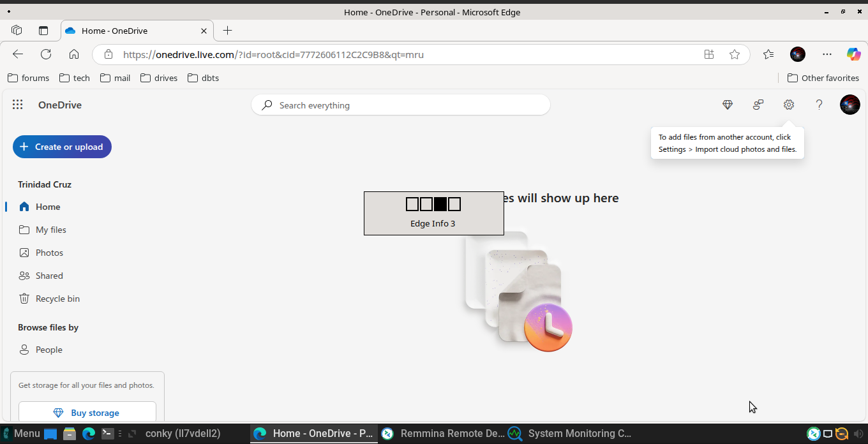This screenshot has height=444, width=868.
Task: Click the blue show desktop taskbar icon
Action: click(50, 434)
